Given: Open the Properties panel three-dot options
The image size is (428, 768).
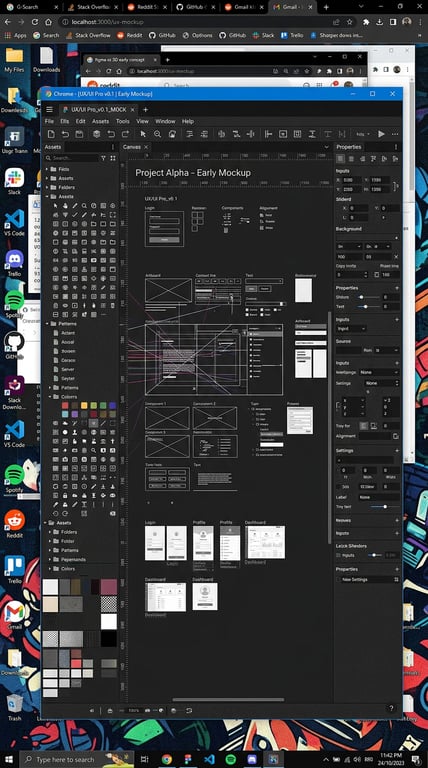Looking at the screenshot, I should point(396,147).
